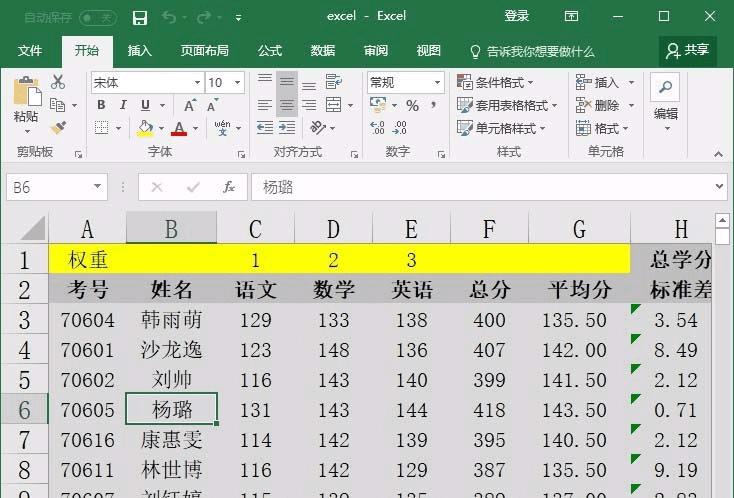The image size is (734, 498).
Task: Expand the formula bar chevron
Action: (719, 186)
